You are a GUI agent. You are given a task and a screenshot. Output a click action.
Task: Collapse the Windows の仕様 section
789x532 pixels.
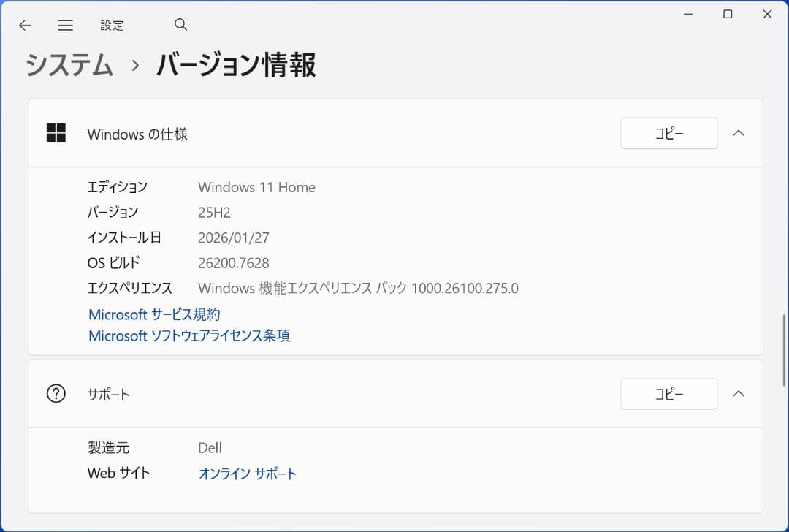738,134
